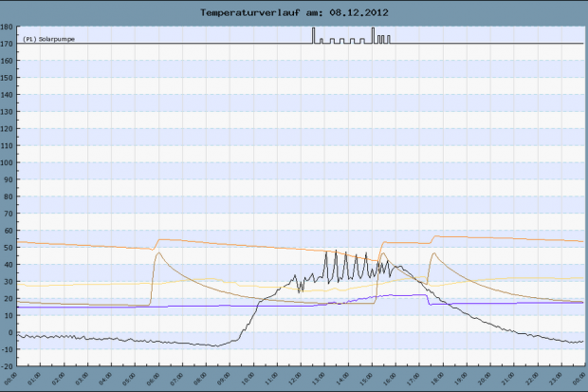The height and width of the screenshot is (392, 588).
Task: Click the 06:00 time axis label
Action: coord(153,379)
